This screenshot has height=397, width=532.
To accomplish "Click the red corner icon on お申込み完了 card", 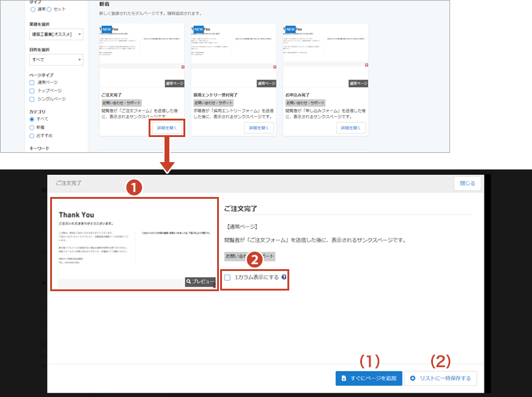I will (365, 65).
